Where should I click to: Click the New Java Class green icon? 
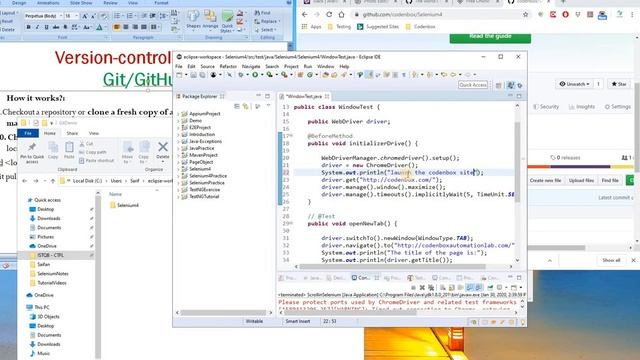310,75
